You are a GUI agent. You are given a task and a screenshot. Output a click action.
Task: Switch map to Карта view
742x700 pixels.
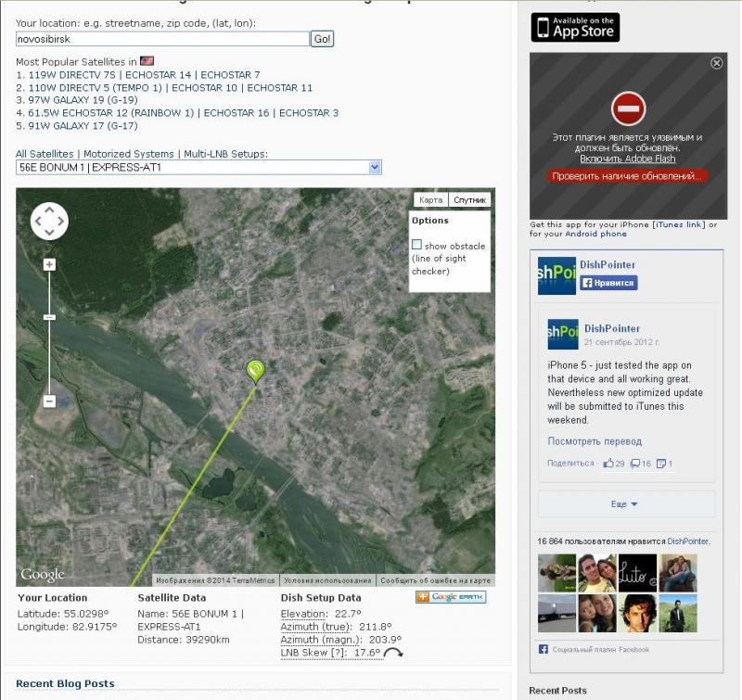click(x=430, y=200)
